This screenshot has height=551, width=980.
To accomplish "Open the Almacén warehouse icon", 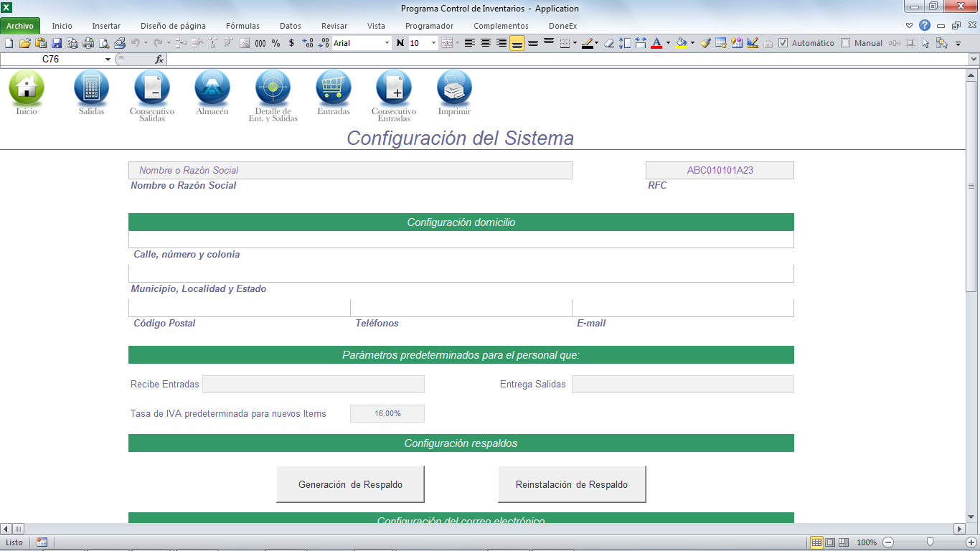I will point(212,88).
